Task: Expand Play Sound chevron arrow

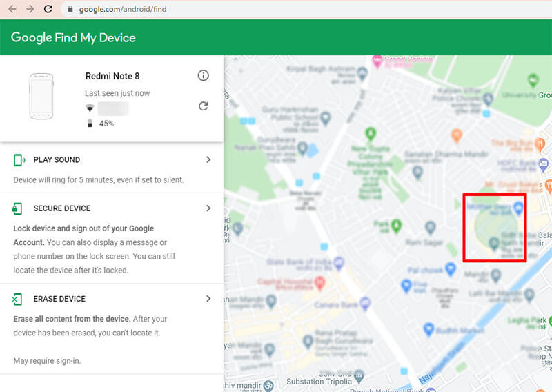Action: (x=208, y=159)
